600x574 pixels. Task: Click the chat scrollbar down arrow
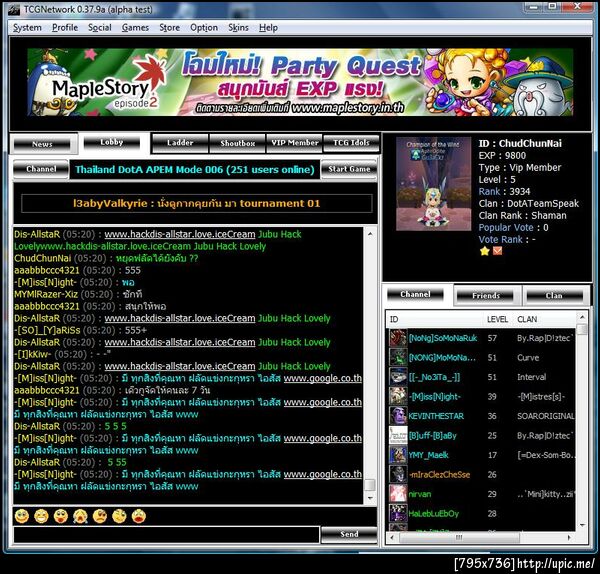(x=370, y=498)
